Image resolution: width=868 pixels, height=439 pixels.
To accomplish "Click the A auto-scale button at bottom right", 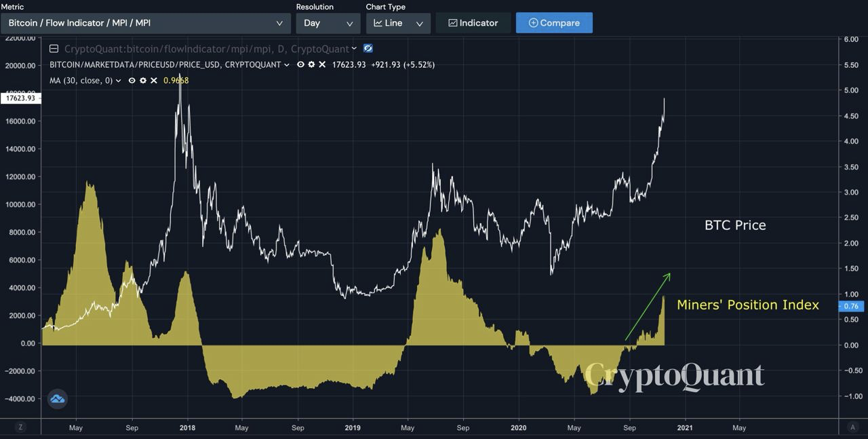I will tap(853, 427).
